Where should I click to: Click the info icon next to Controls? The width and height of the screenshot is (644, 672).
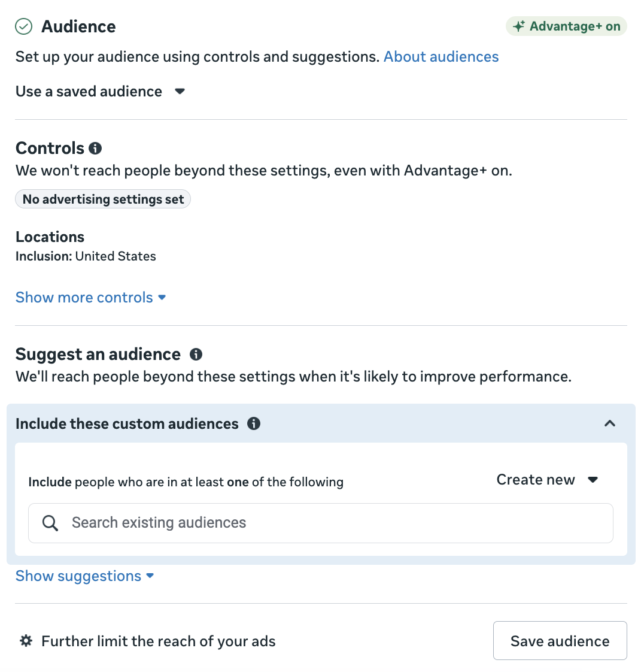95,148
